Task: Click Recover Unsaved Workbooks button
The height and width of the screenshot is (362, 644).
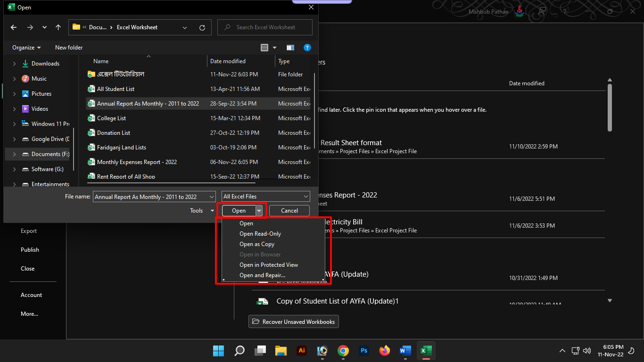Action: (x=293, y=322)
